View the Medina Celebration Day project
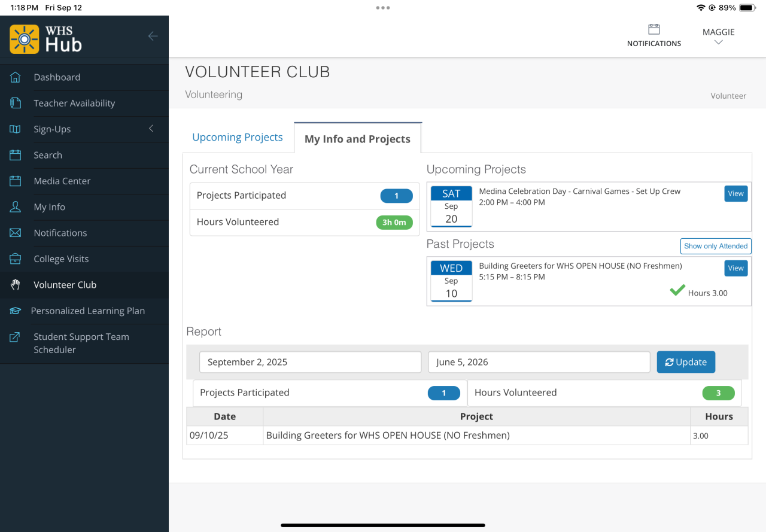This screenshot has width=766, height=532. click(736, 193)
